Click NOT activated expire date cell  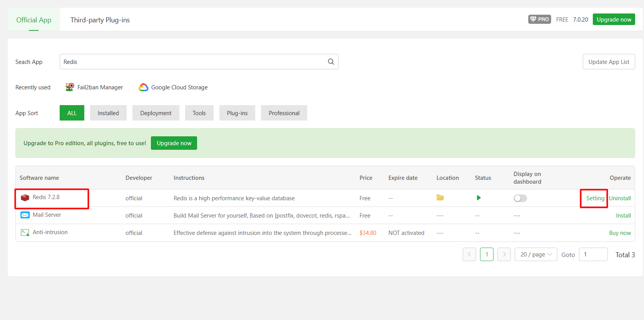(x=406, y=233)
